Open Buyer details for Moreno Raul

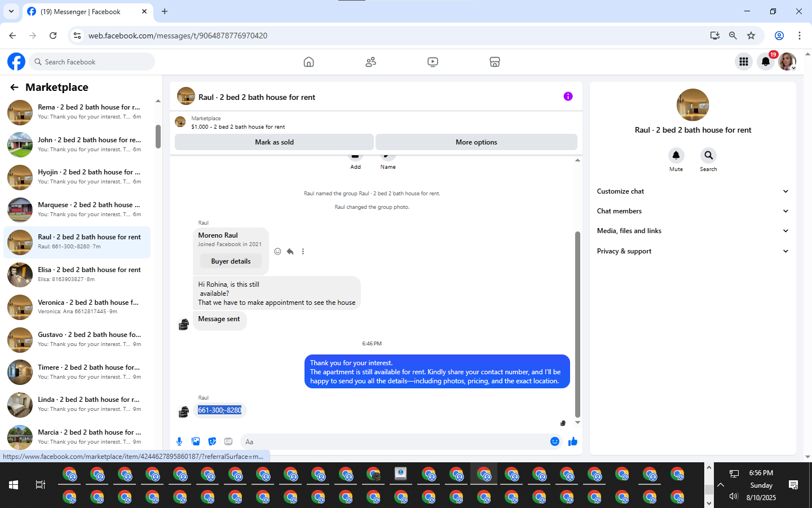click(x=231, y=261)
